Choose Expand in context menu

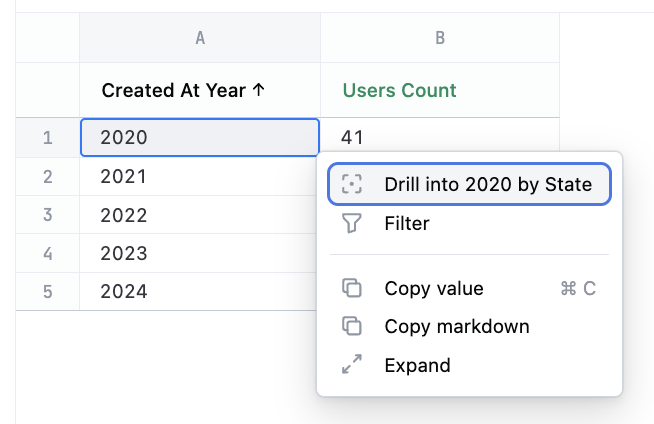tap(417, 365)
